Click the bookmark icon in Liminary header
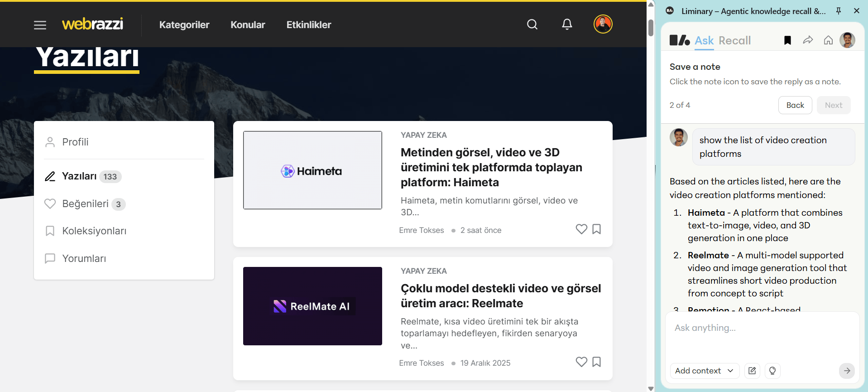 pos(787,40)
